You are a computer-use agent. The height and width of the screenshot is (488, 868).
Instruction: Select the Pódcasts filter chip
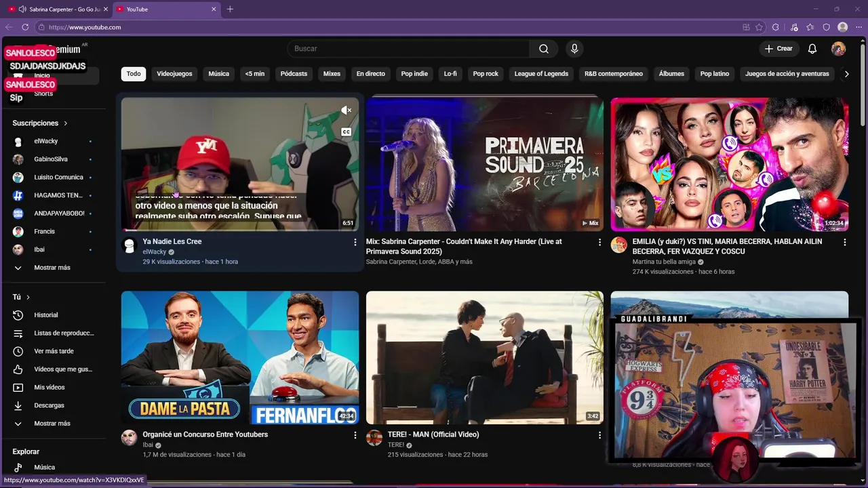[294, 74]
